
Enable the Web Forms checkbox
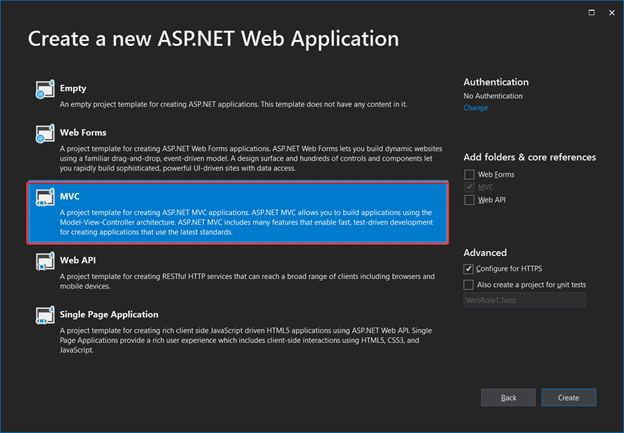click(x=470, y=174)
